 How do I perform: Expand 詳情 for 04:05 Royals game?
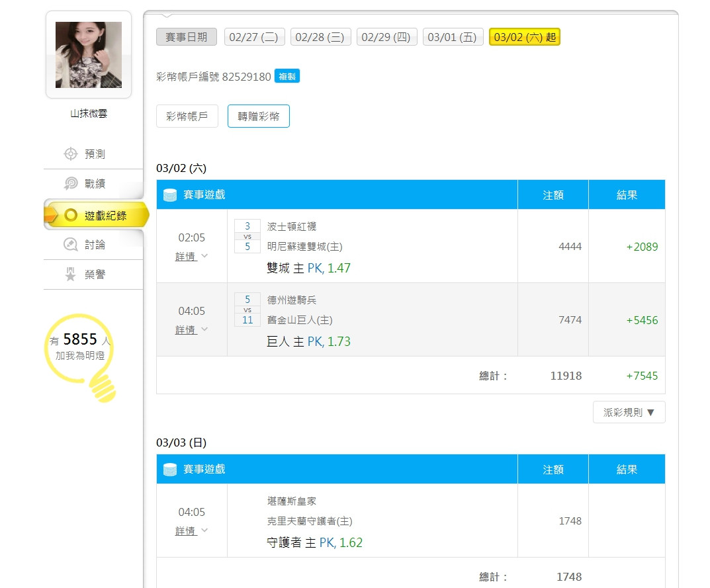point(191,531)
